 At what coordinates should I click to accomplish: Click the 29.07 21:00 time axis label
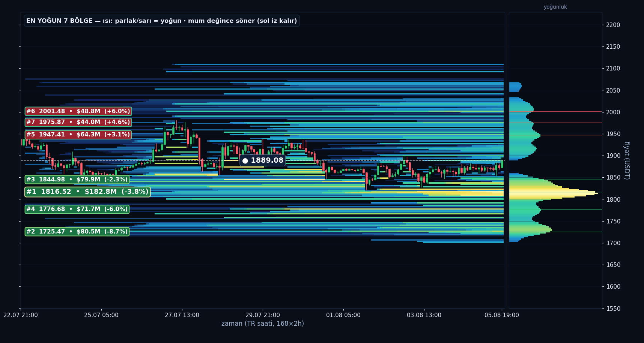(x=263, y=315)
